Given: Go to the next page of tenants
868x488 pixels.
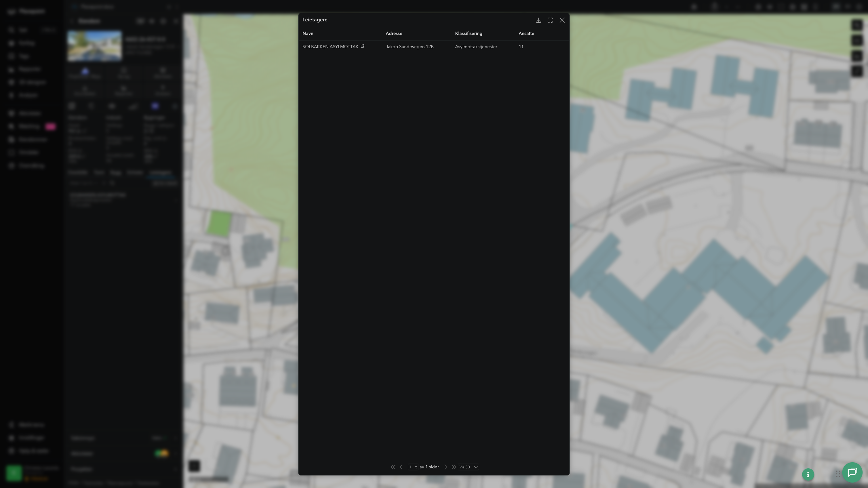Looking at the screenshot, I should tap(446, 467).
